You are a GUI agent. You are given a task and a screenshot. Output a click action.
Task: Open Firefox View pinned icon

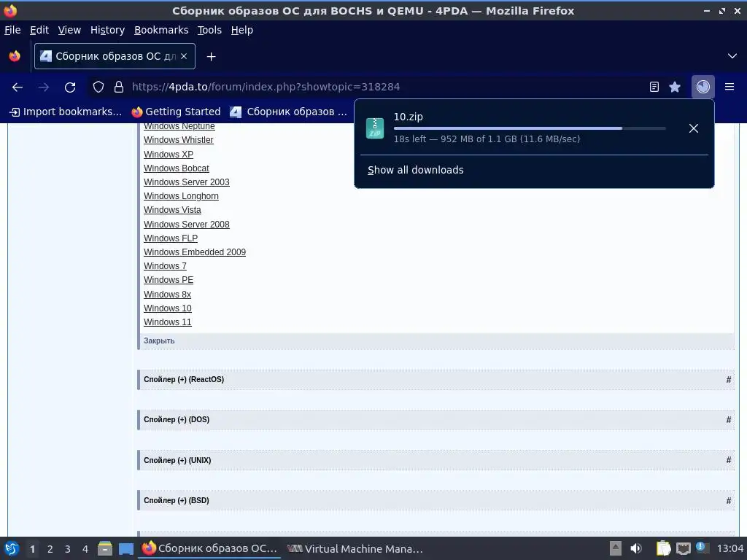coord(15,56)
